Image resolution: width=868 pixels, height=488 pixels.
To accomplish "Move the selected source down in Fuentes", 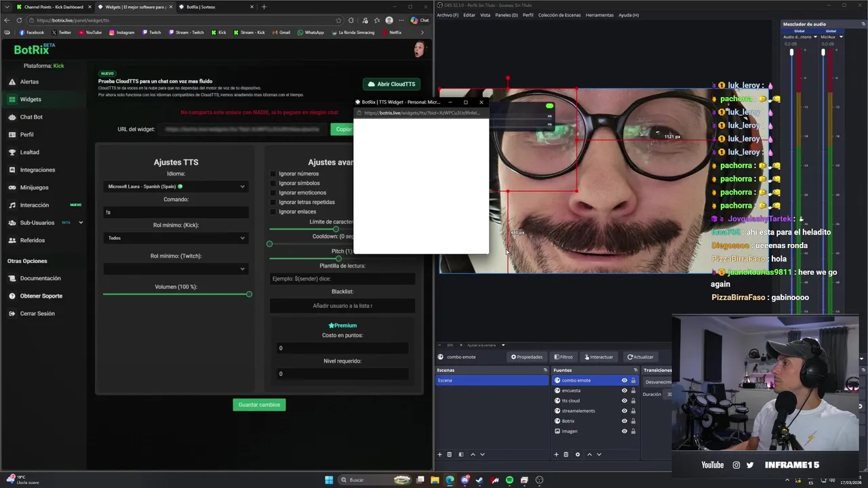I will pyautogui.click(x=599, y=455).
